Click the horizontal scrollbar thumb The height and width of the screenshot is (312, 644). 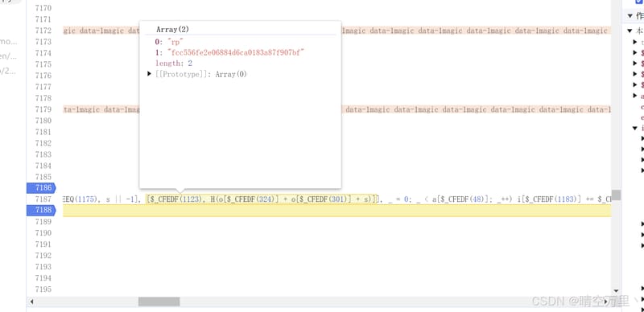pos(159,302)
